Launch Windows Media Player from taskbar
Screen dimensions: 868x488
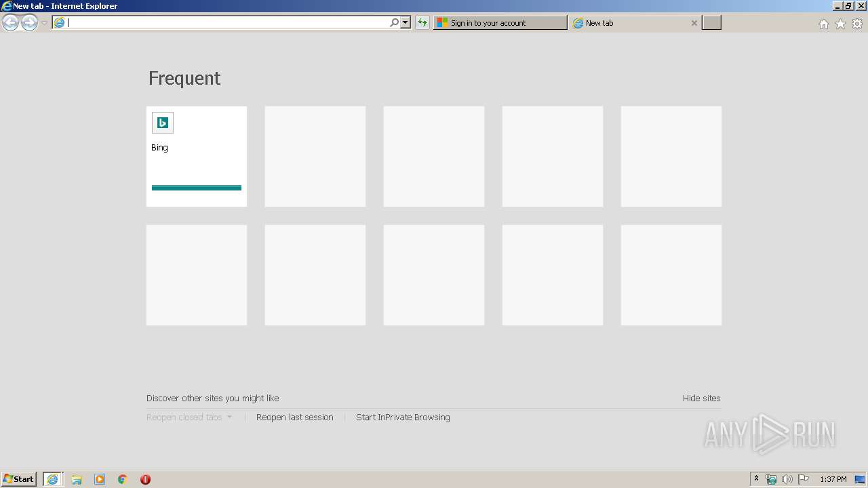(x=100, y=479)
